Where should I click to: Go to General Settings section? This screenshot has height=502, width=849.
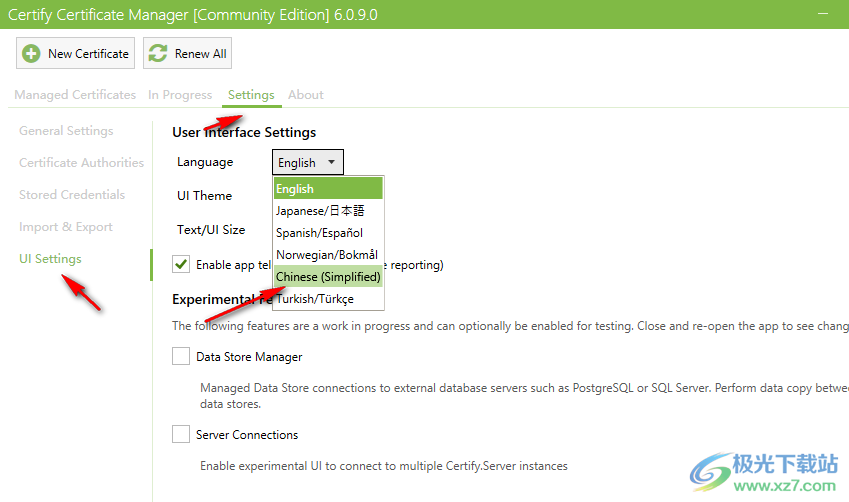click(x=66, y=131)
